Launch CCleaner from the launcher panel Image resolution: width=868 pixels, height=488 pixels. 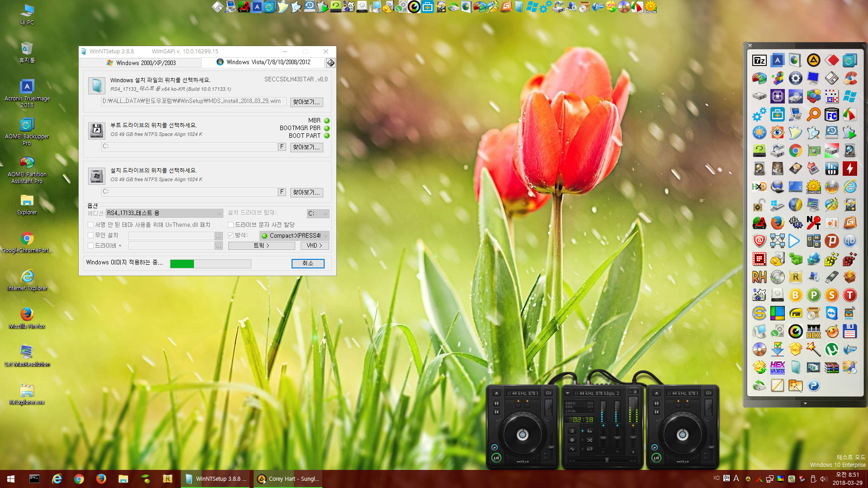(849, 79)
